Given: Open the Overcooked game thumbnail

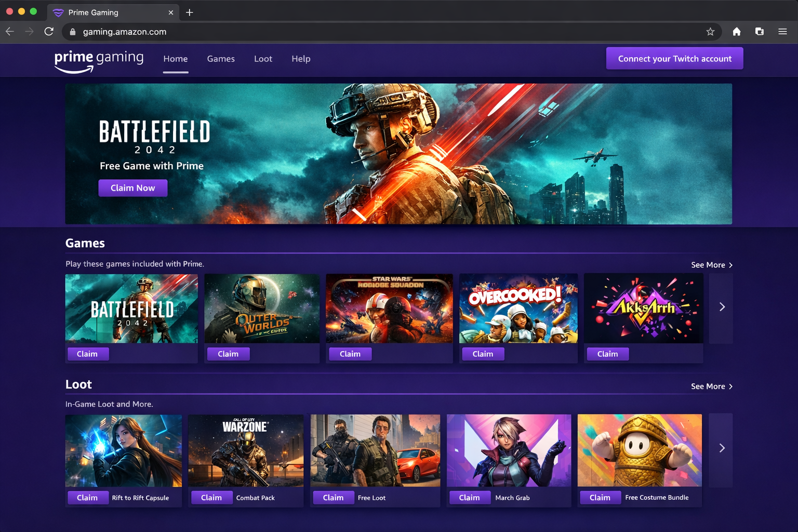Looking at the screenshot, I should pyautogui.click(x=518, y=308).
